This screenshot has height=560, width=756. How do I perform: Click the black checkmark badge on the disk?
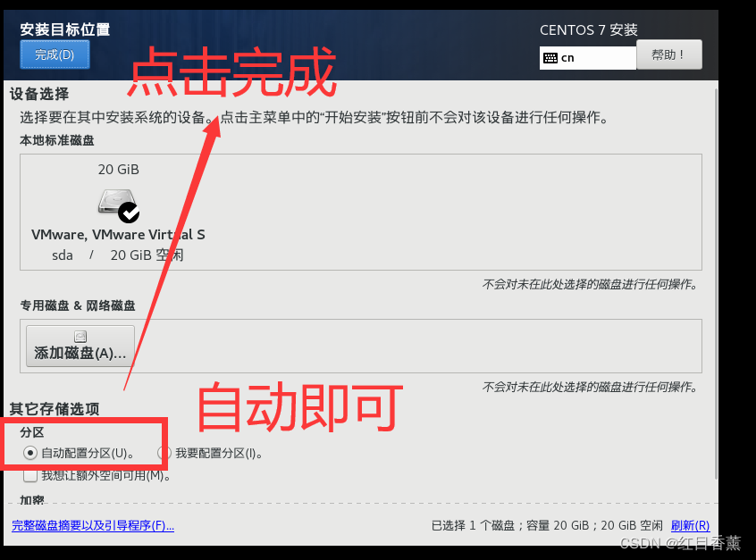click(x=130, y=214)
